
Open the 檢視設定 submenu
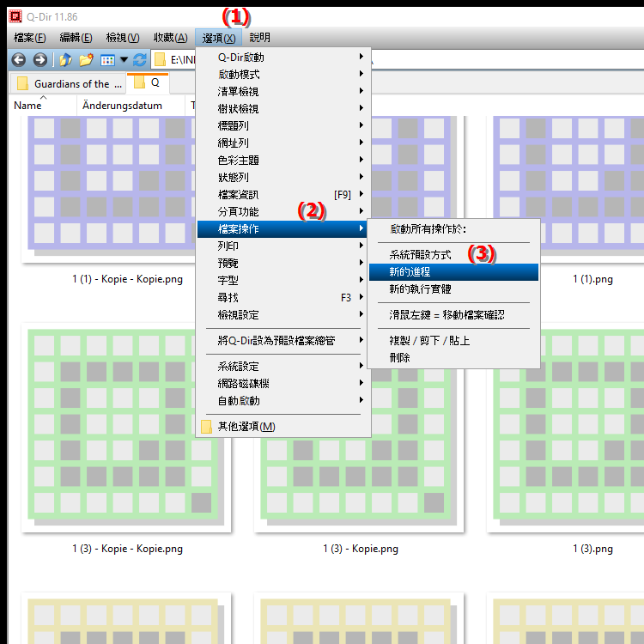point(283,314)
